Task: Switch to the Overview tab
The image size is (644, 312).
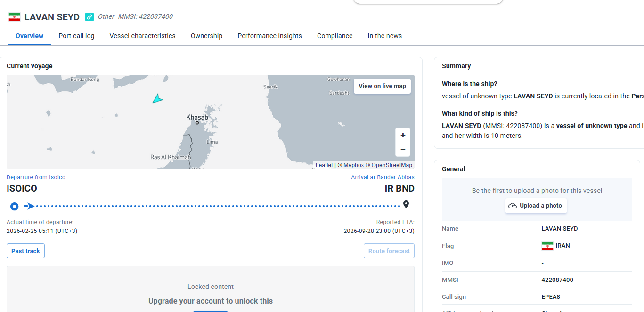Action: [x=29, y=36]
